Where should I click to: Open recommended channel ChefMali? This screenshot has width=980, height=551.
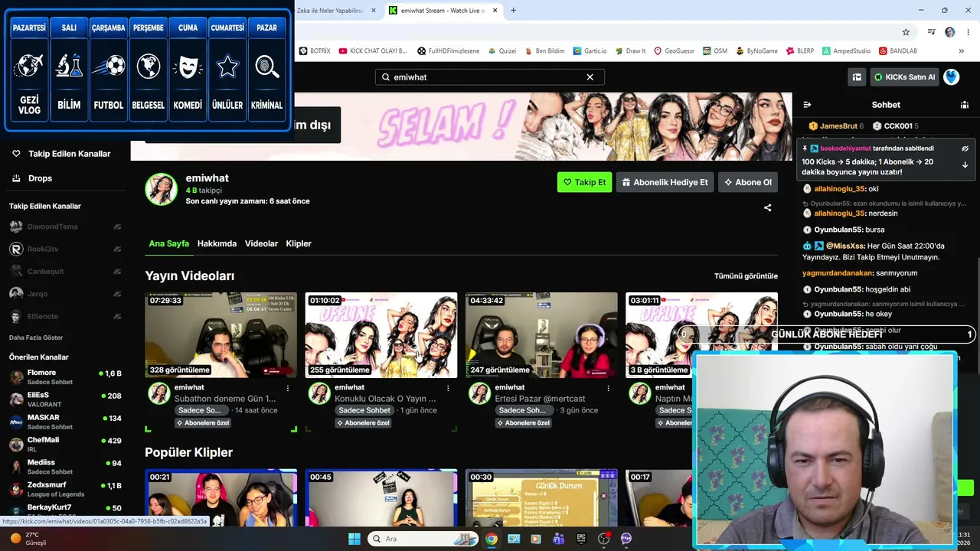[65, 444]
